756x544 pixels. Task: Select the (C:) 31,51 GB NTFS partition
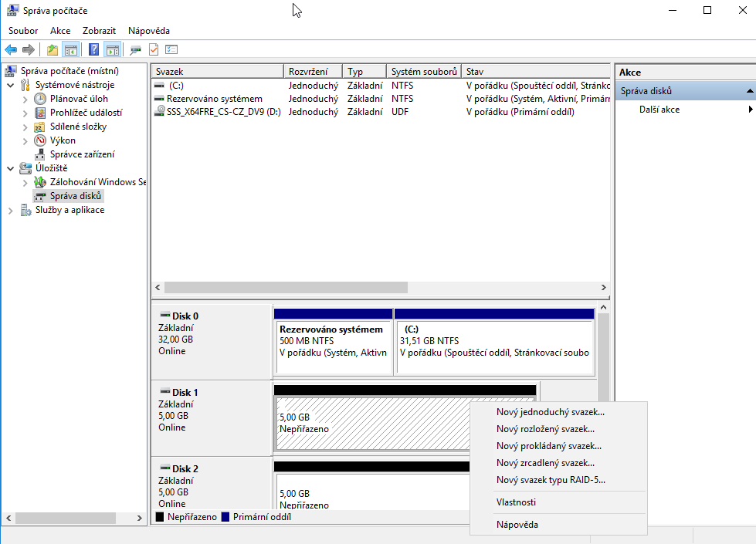tap(494, 340)
